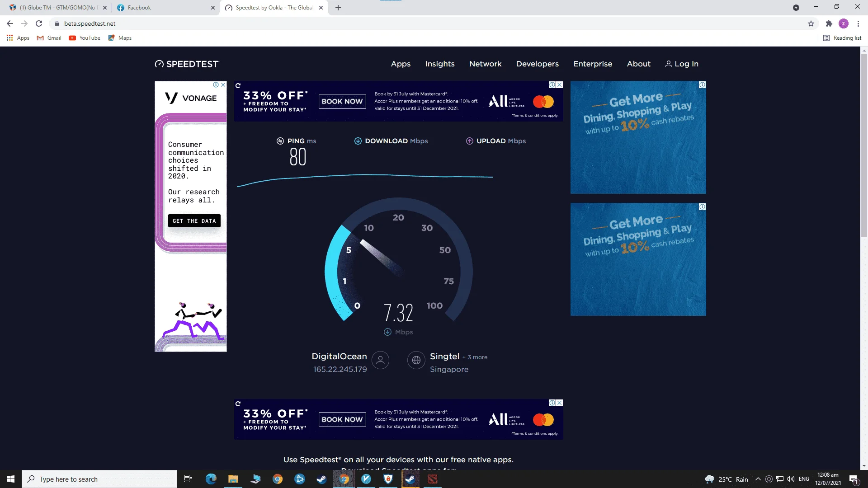Screen dimensions: 868x488
Task: Close the Vonage sidebar ad
Action: pos(223,84)
